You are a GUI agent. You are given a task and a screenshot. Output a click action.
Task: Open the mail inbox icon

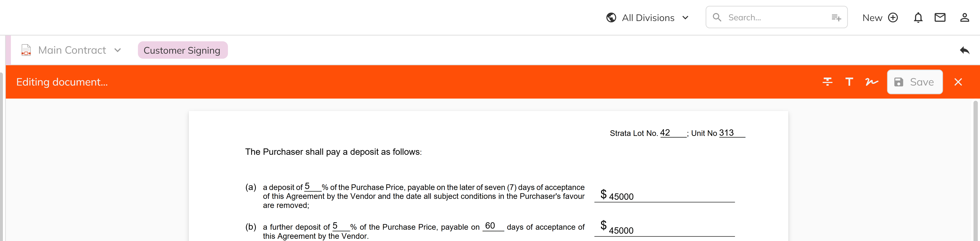[940, 17]
